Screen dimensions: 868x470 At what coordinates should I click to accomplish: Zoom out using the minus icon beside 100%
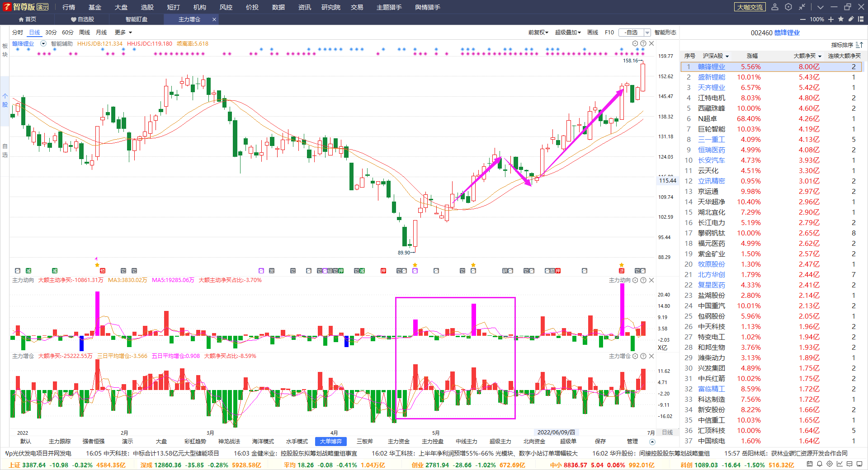(803, 19)
